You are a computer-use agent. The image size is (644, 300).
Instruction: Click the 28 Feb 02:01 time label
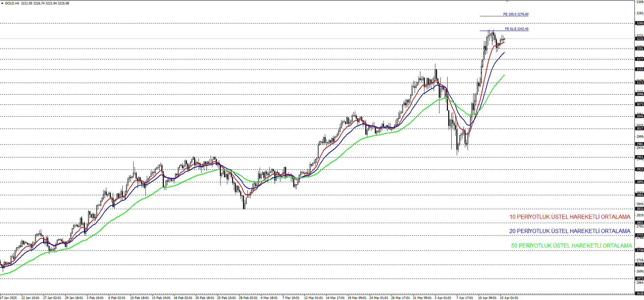pos(248,298)
